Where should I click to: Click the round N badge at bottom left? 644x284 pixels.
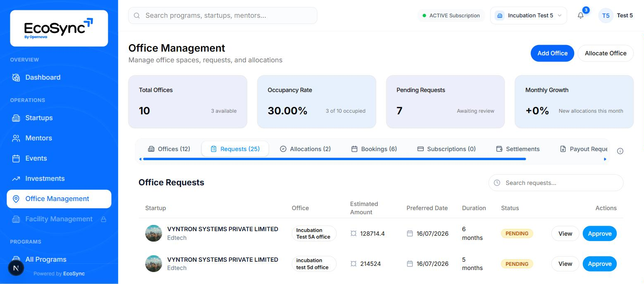point(16,268)
